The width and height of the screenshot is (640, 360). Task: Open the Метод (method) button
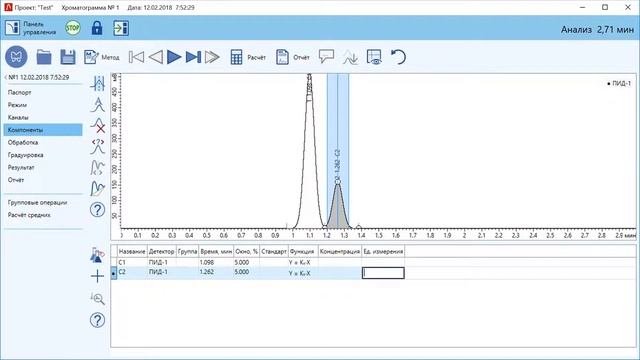pyautogui.click(x=102, y=57)
